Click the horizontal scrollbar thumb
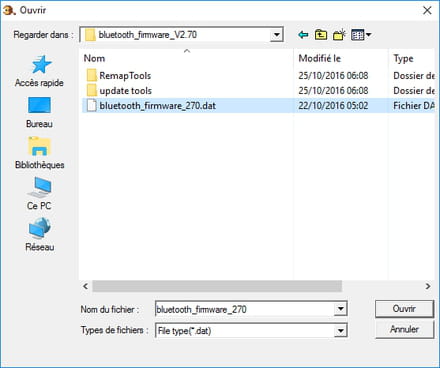Screen dimensions: 440x368 pos(217,286)
